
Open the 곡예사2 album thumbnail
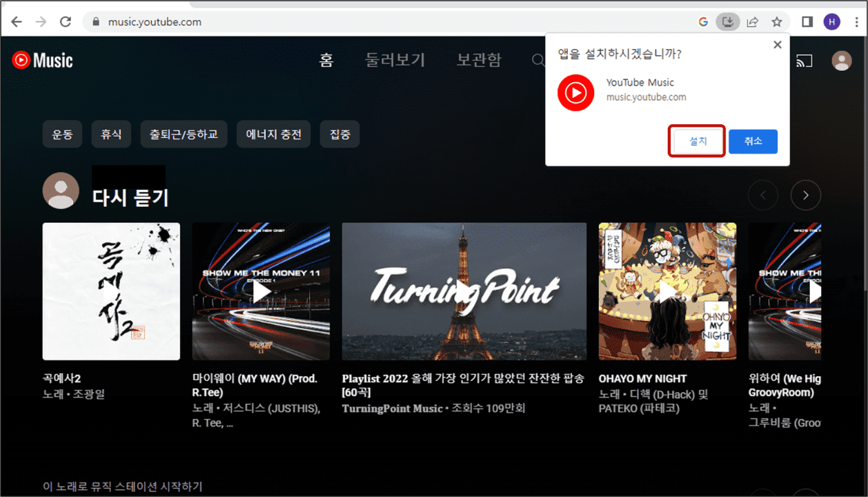[111, 291]
